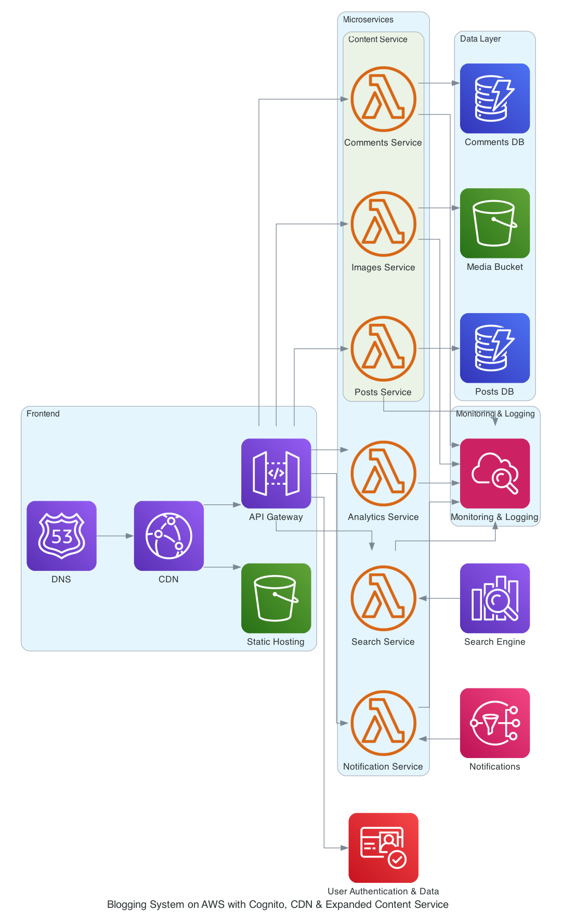Image resolution: width=562 pixels, height=924 pixels.
Task: Click the 'Images Service' text label
Action: [383, 267]
